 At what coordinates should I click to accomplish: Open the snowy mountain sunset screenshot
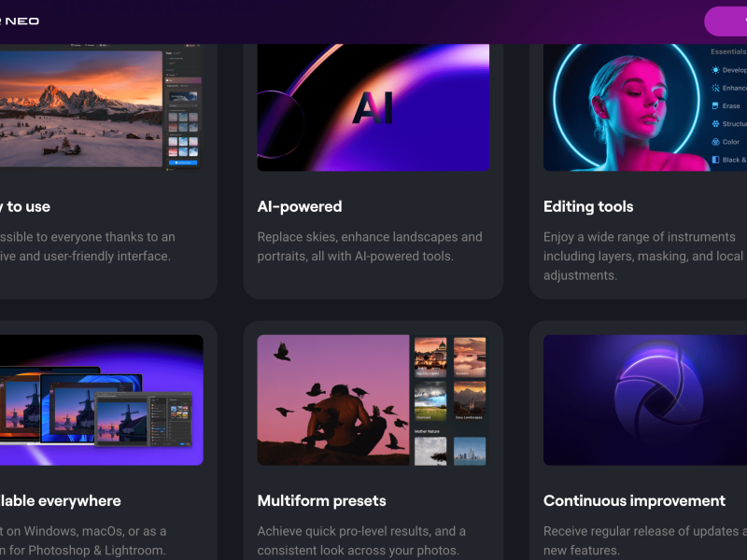(x=81, y=107)
